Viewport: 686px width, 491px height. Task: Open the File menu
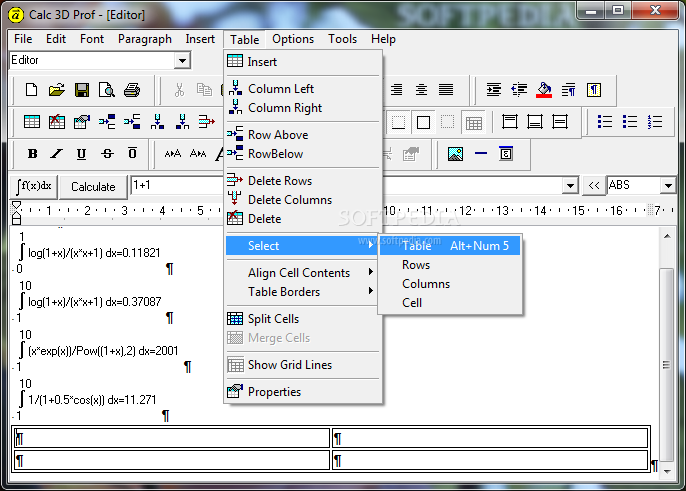point(23,39)
